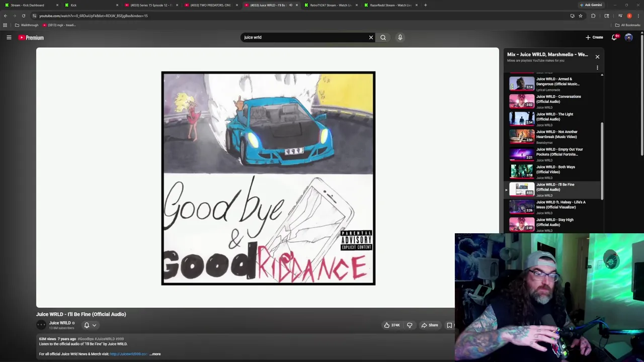Select Both Ways (Official Video) in playlist
The image size is (644, 362).
pos(552,171)
